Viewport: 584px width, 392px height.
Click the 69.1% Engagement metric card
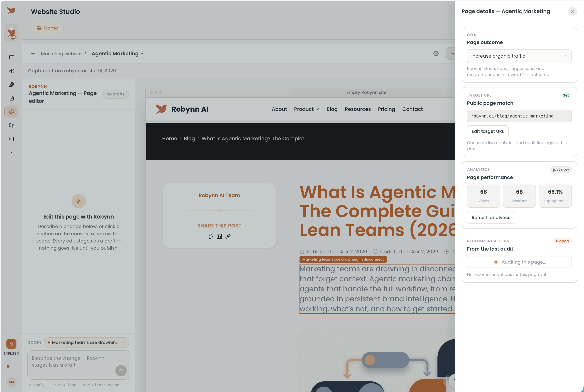pos(555,196)
